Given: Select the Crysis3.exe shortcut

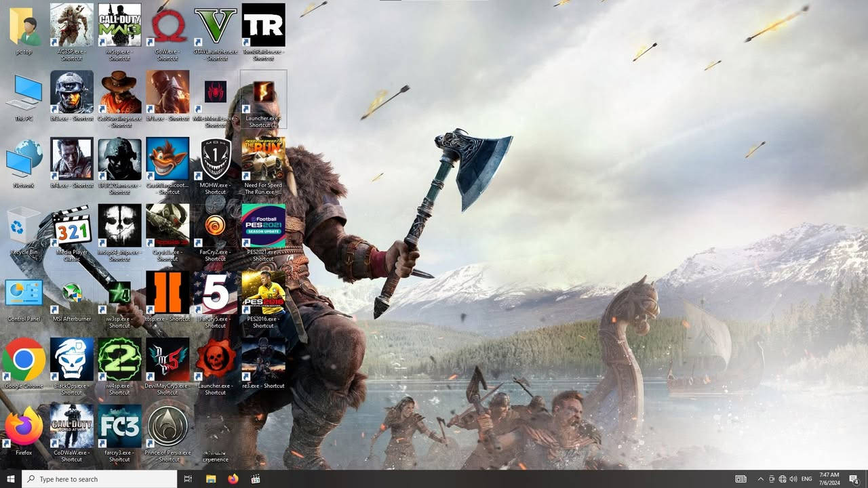Looking at the screenshot, I should click(167, 233).
